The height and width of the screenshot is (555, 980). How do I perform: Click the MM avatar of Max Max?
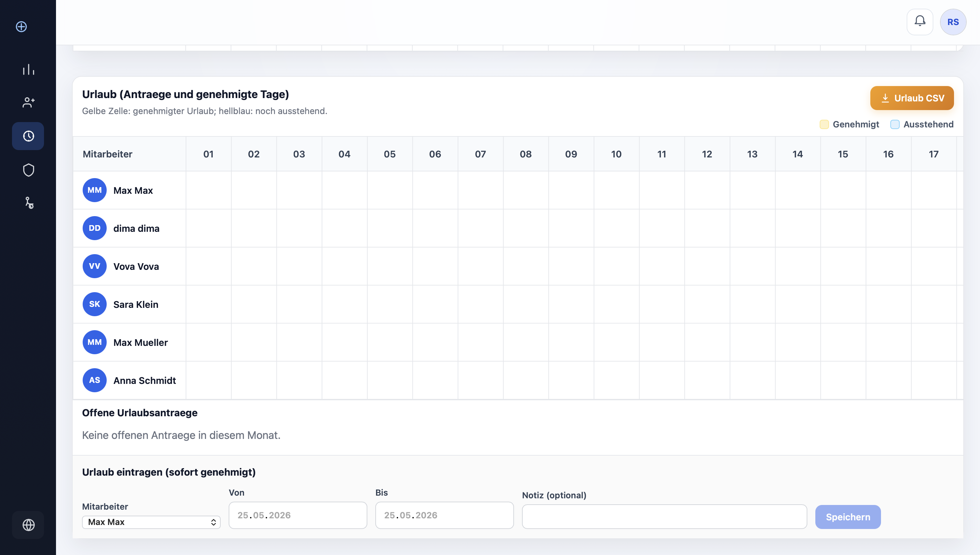(x=94, y=190)
